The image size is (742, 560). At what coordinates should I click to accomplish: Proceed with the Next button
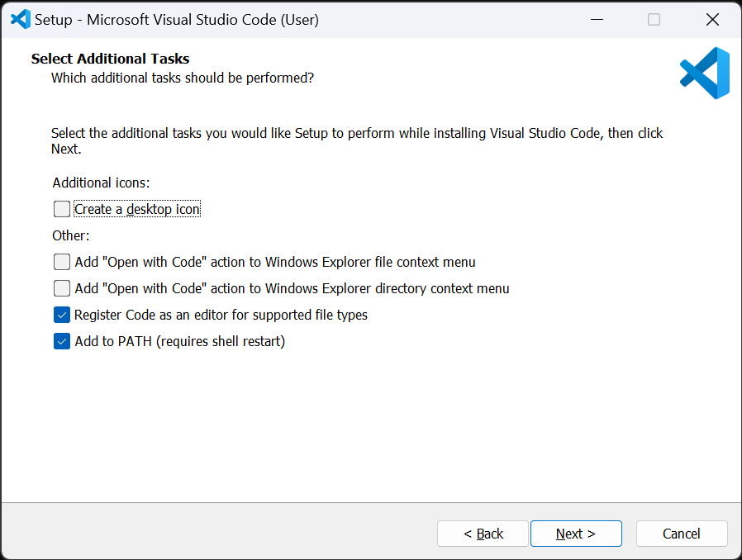tap(576, 534)
